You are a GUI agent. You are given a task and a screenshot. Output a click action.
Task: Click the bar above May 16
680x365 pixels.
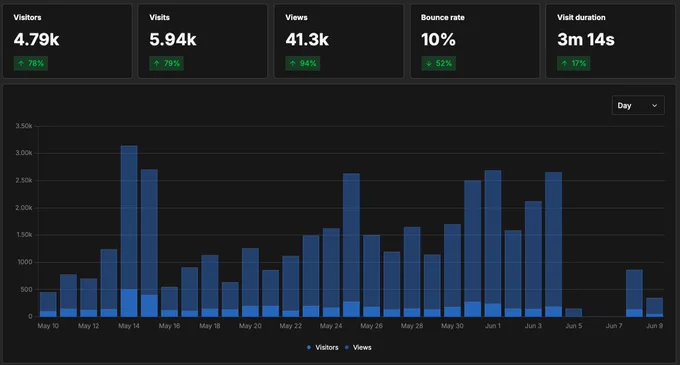[169, 302]
